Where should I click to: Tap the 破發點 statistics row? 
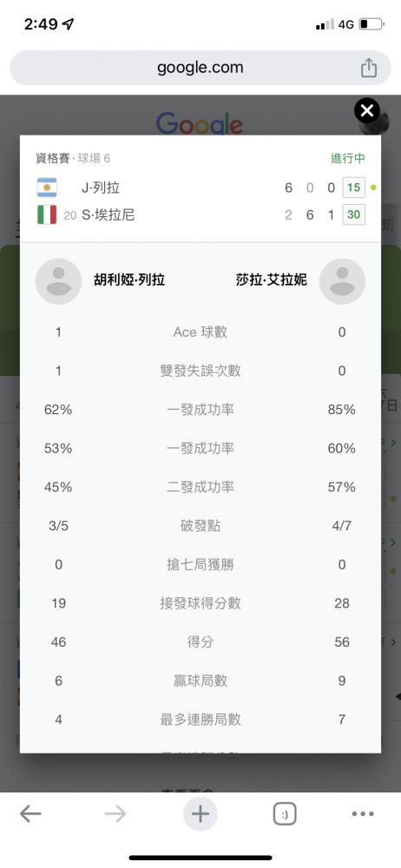click(200, 526)
